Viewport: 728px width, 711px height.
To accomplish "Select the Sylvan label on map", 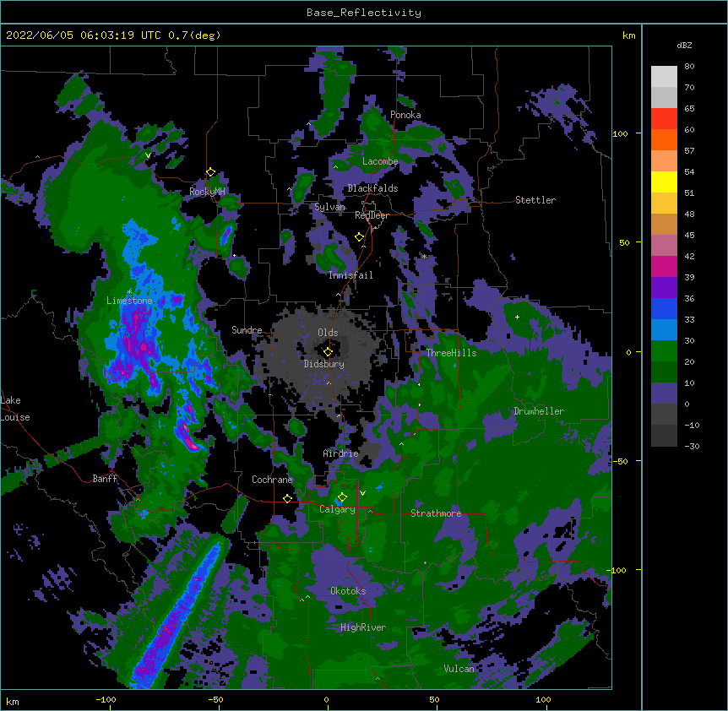I will [329, 207].
